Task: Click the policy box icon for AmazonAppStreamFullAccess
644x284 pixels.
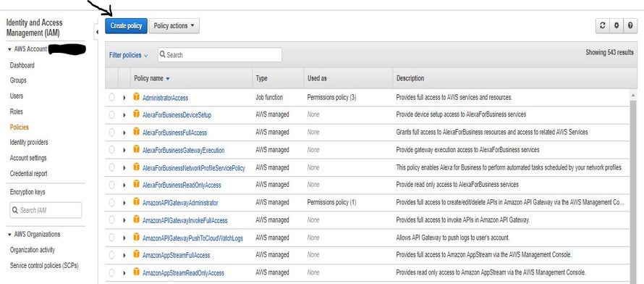Action: [136, 255]
